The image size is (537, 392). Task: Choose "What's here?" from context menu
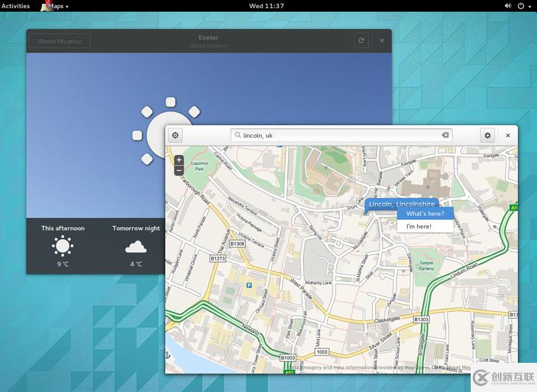[425, 213]
